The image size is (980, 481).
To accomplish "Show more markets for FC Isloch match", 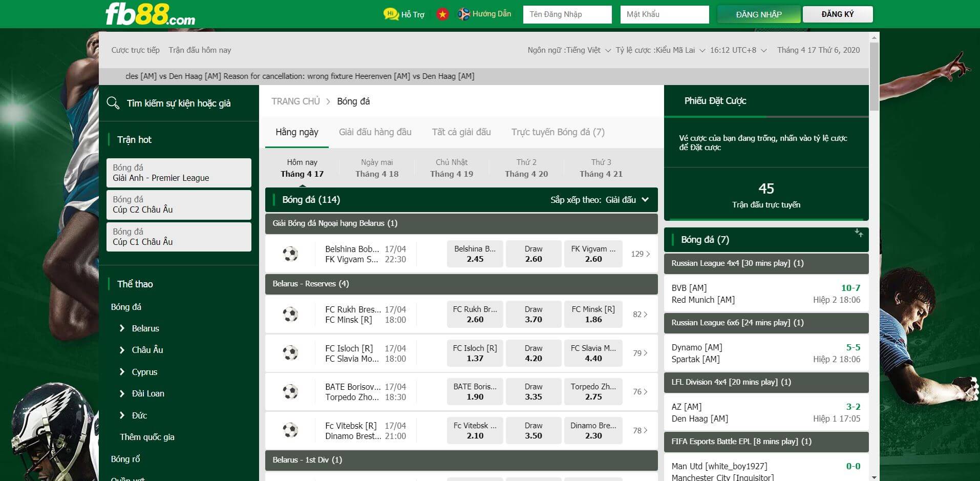I will pyautogui.click(x=640, y=353).
